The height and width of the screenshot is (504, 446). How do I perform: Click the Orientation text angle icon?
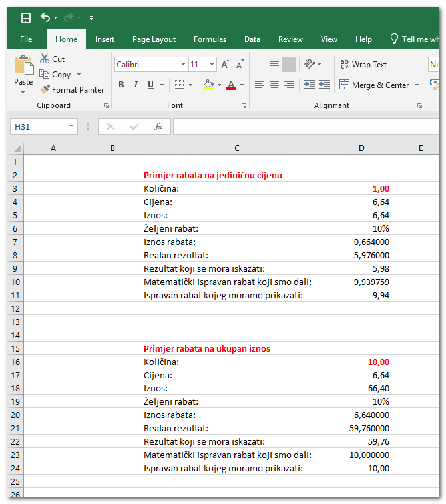tap(310, 64)
